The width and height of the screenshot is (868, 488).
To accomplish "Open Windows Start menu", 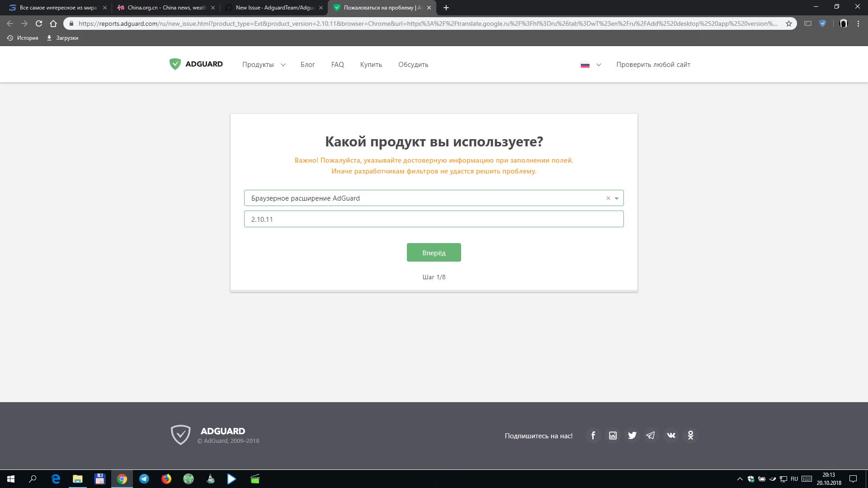I will [11, 479].
